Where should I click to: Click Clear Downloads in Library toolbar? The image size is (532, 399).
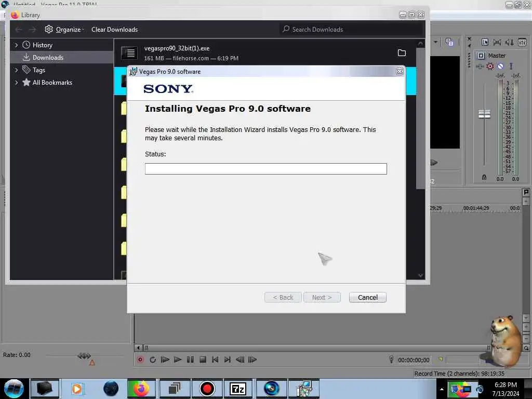(x=114, y=30)
